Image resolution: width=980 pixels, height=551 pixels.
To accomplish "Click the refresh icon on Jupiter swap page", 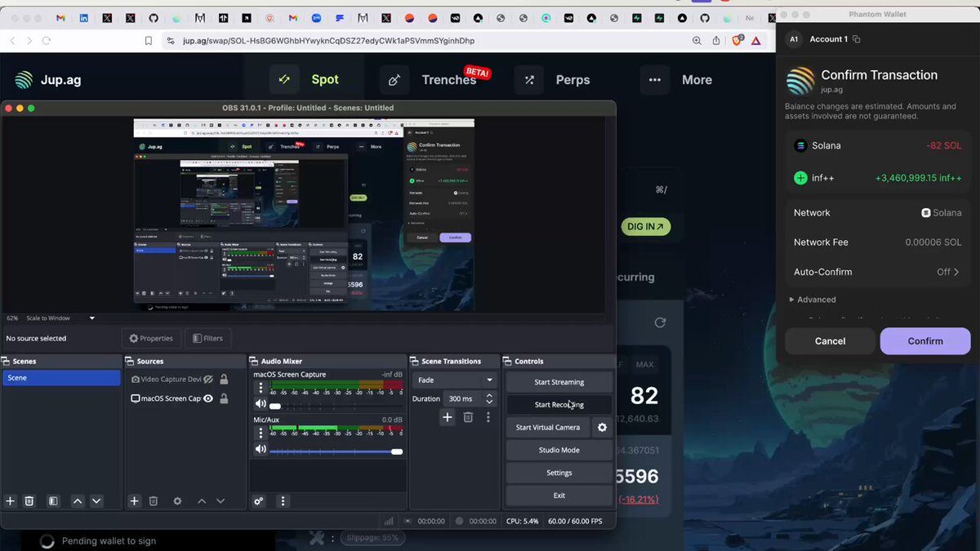I will pyautogui.click(x=660, y=322).
